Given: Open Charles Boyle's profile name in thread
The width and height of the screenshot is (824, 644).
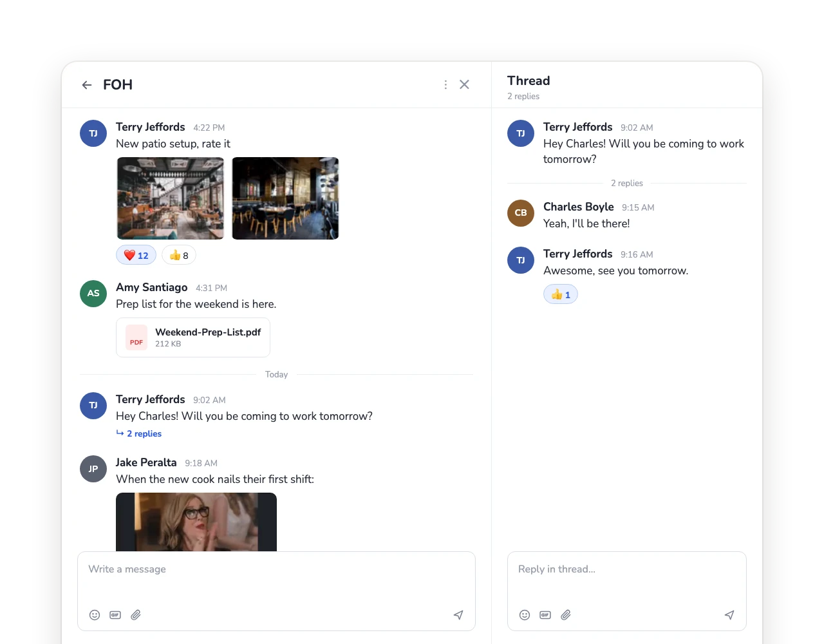Looking at the screenshot, I should (x=579, y=207).
